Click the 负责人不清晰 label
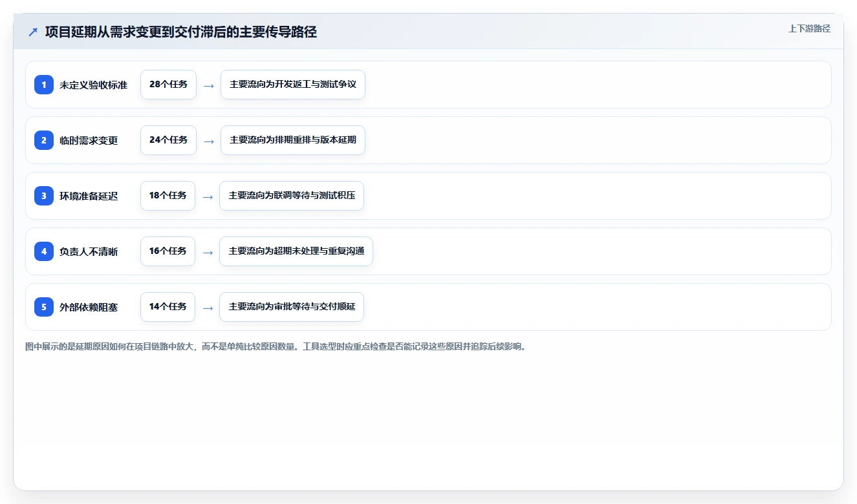The height and width of the screenshot is (504, 857). tap(89, 252)
